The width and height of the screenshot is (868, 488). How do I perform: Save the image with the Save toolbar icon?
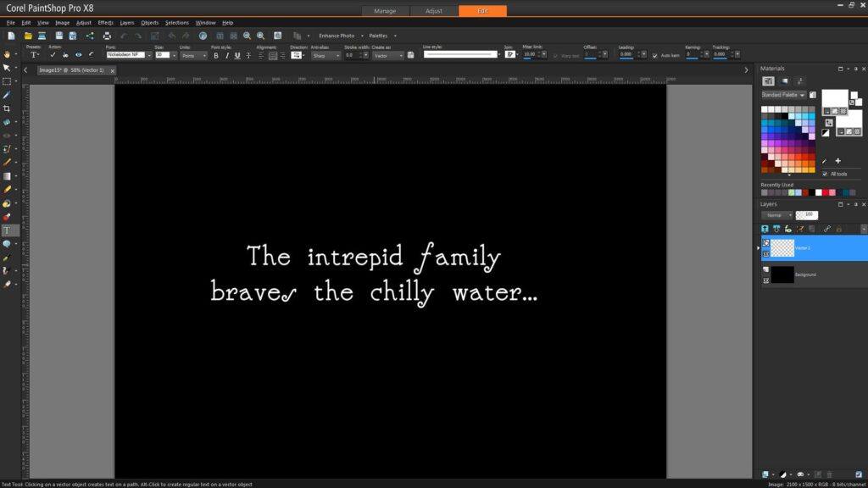58,36
